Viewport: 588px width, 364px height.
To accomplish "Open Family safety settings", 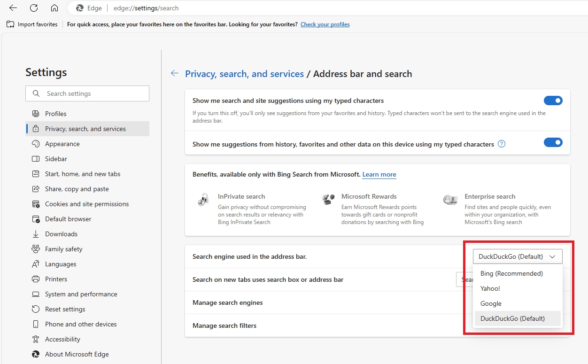I will [x=87, y=249].
